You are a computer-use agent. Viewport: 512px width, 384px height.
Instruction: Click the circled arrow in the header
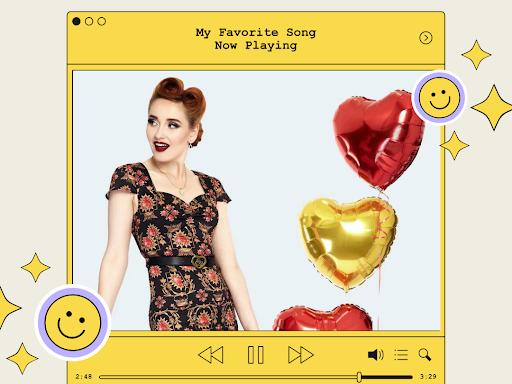pos(426,38)
